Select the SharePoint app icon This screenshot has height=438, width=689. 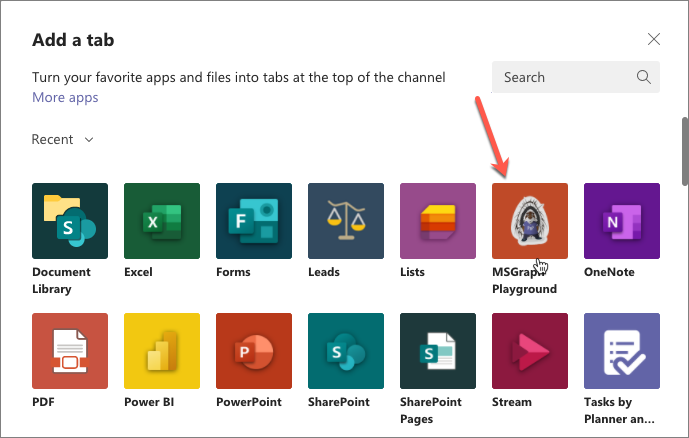(346, 351)
